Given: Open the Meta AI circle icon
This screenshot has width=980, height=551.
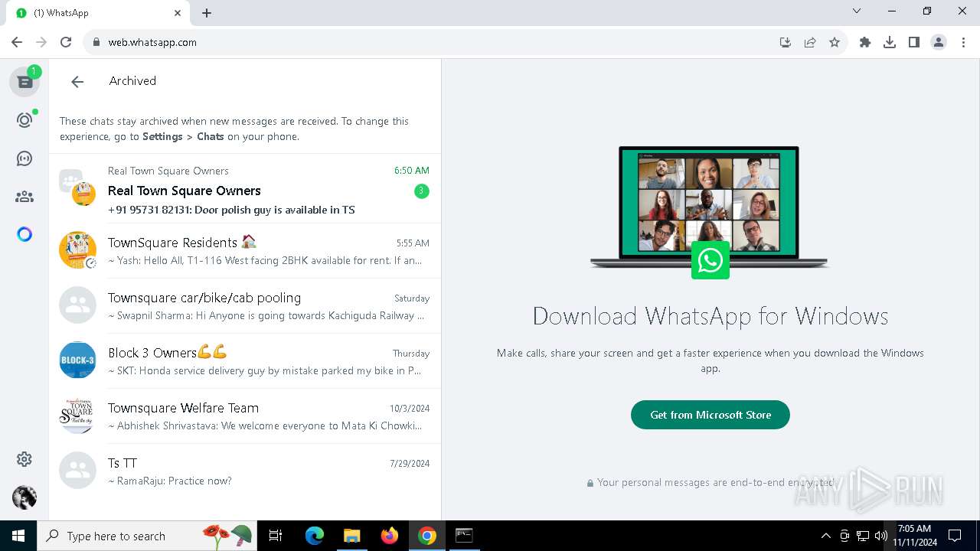Looking at the screenshot, I should click(x=24, y=234).
